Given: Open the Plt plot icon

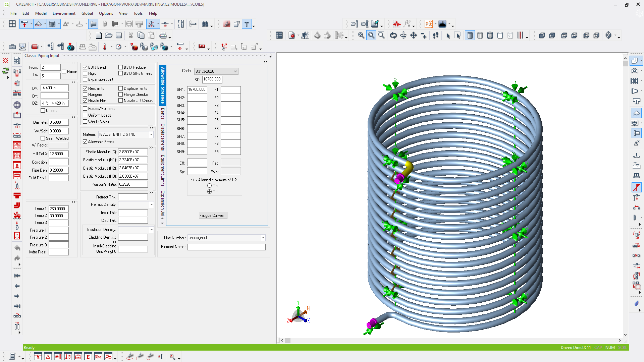Looking at the screenshot, I should [428, 24].
